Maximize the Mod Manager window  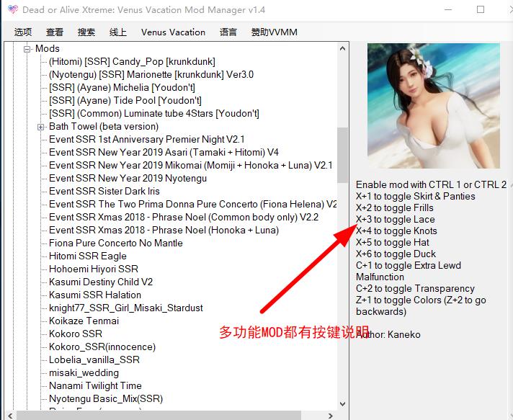coord(481,10)
